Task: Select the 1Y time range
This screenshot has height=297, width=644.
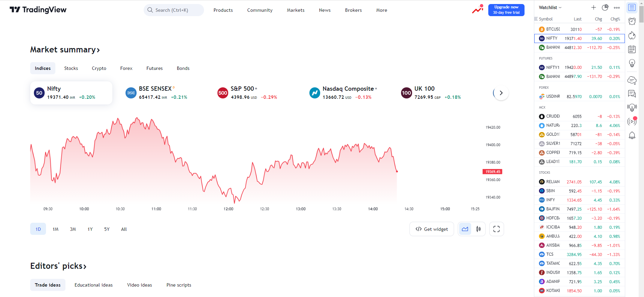Action: coord(90,229)
